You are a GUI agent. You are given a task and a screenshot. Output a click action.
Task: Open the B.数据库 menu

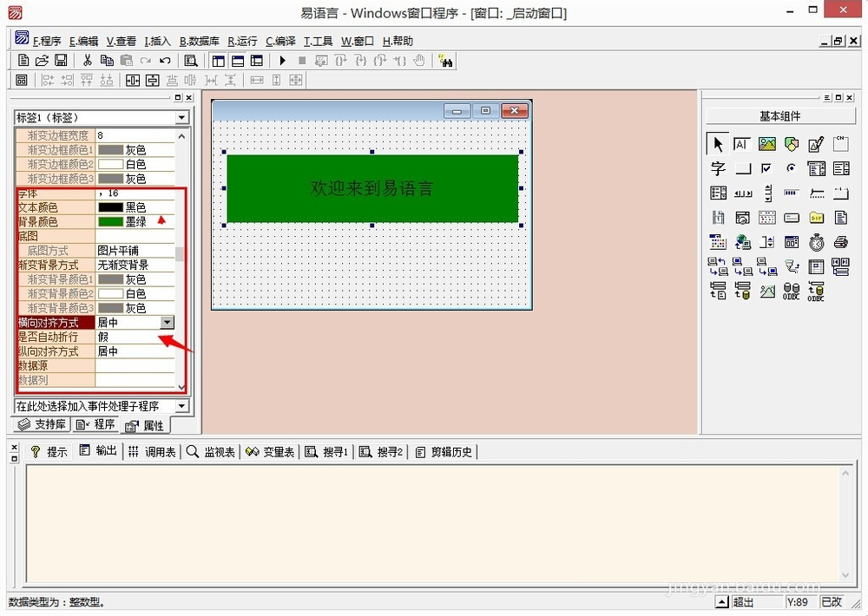point(200,41)
